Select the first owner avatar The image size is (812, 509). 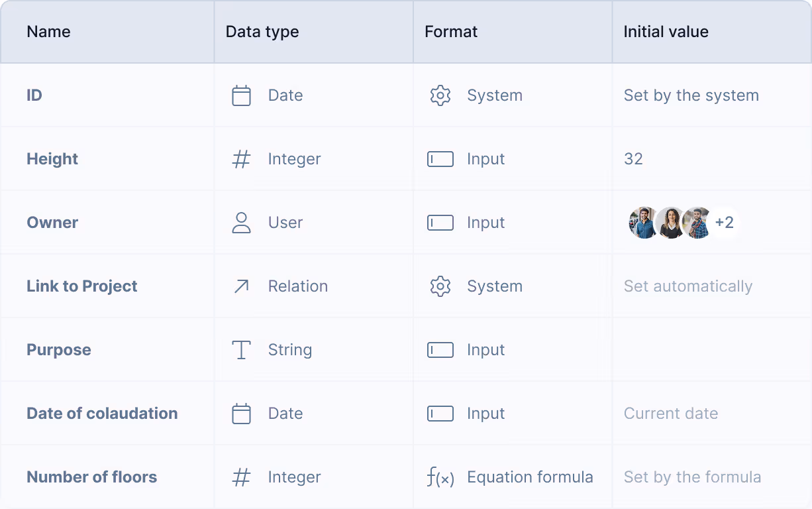tap(642, 223)
